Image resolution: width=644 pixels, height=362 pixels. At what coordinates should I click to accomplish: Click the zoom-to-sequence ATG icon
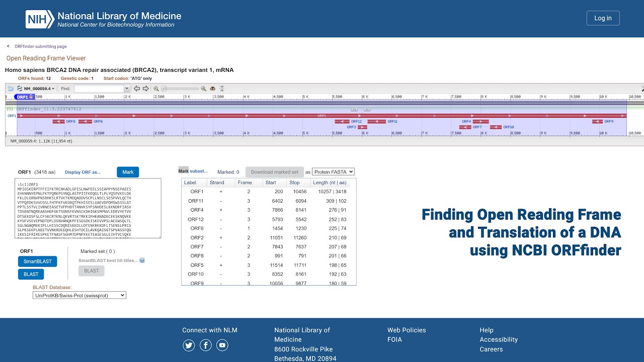(x=213, y=88)
